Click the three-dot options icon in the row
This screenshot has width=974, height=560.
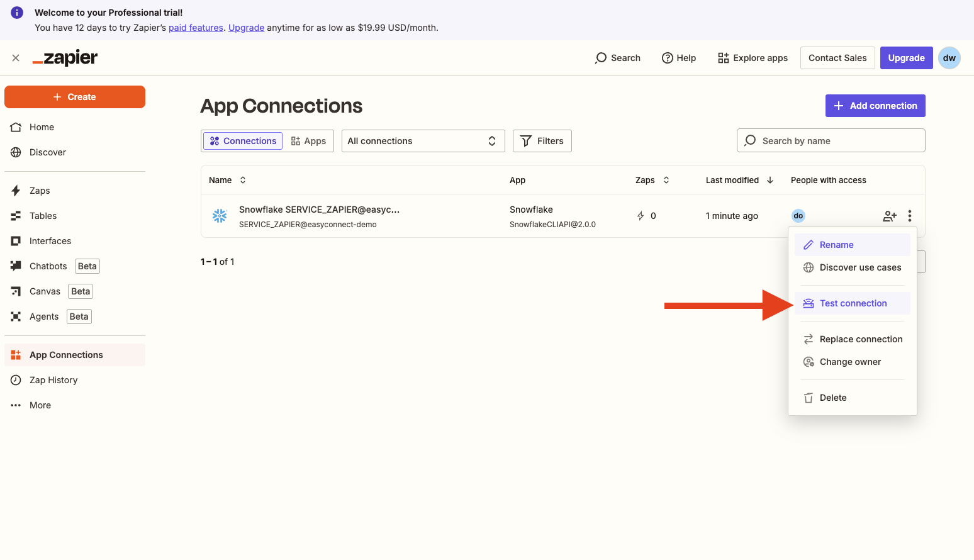click(x=910, y=216)
